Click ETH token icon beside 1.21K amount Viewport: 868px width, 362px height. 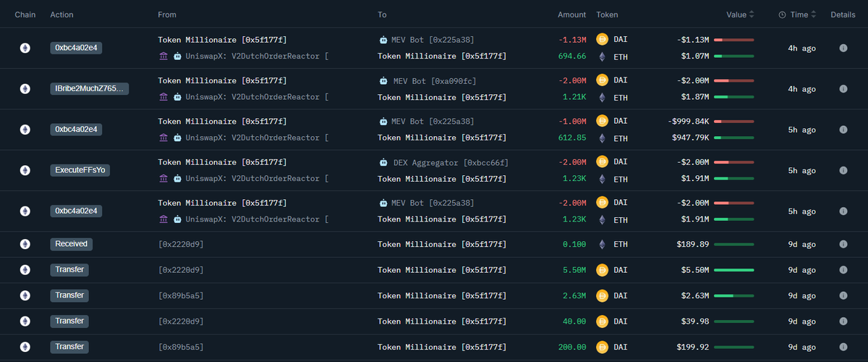tap(601, 97)
